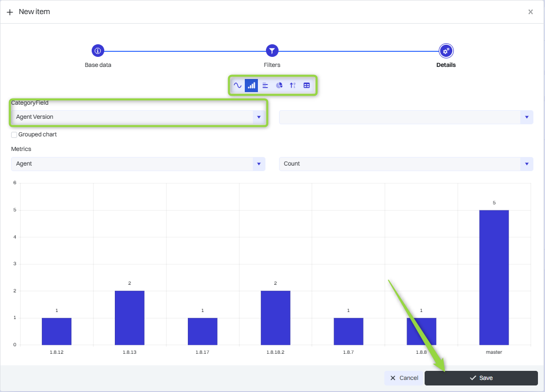Pick the numeric sort arrow chart icon
This screenshot has width=545, height=392.
293,86
